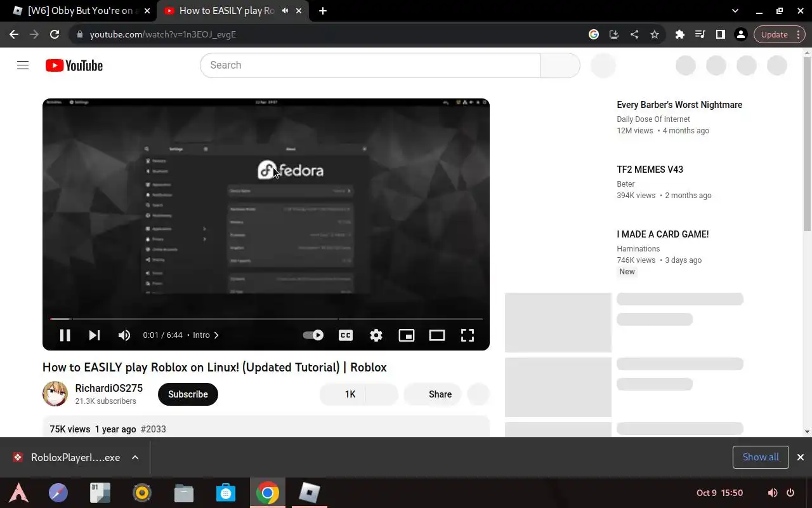The image size is (812, 508).
Task: Toggle closed captions CC button
Action: pyautogui.click(x=346, y=335)
